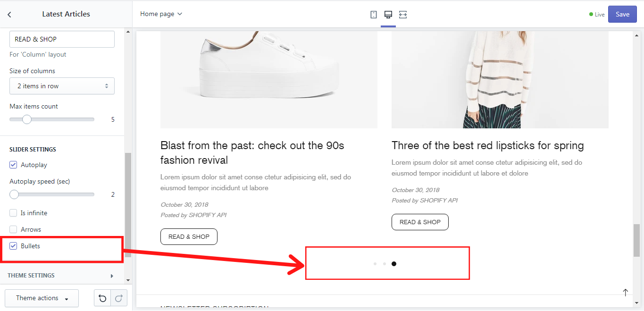Open the Theme actions menu

pos(42,298)
